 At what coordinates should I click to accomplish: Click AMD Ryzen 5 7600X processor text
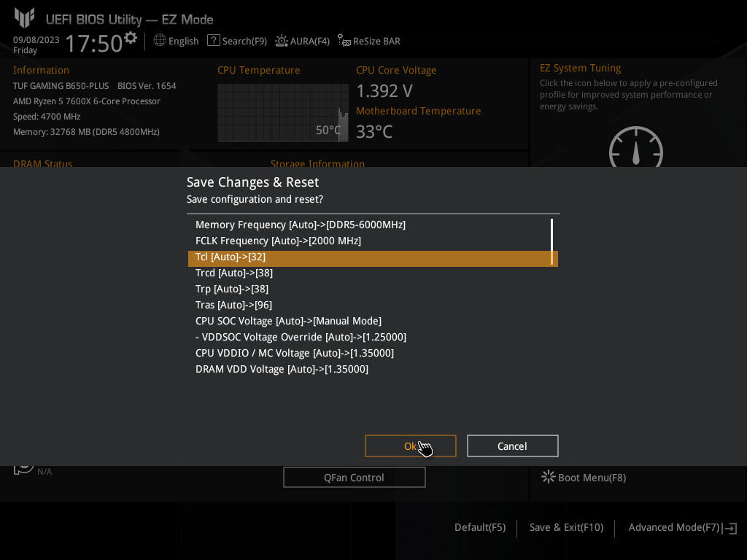[x=87, y=101]
